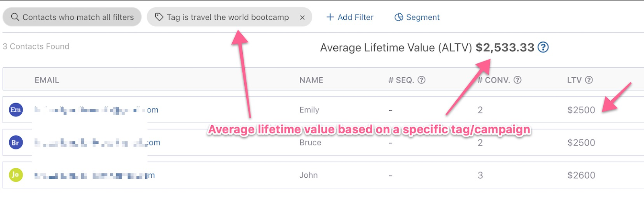This screenshot has width=644, height=199.
Task: Remove the travel the world bootcamp tag filter
Action: pos(302,17)
